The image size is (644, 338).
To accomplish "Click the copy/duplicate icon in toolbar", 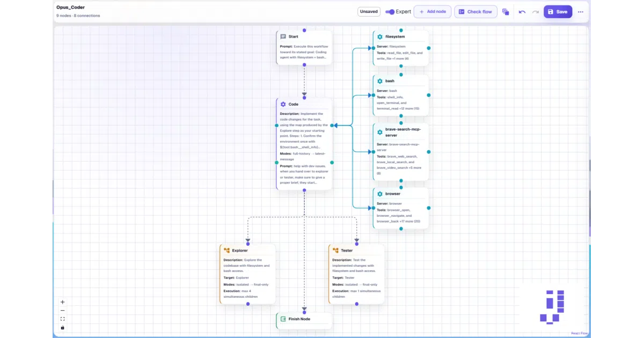I will pyautogui.click(x=506, y=12).
